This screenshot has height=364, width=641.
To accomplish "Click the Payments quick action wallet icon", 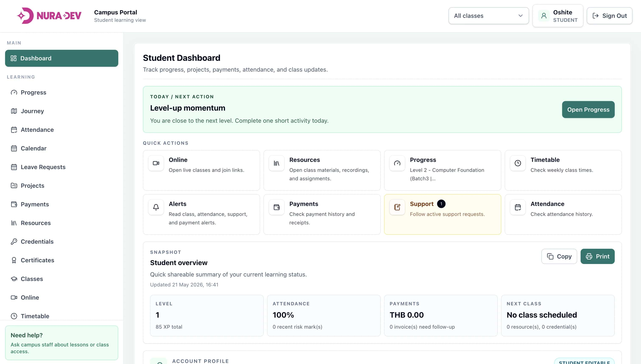I will [x=277, y=207].
